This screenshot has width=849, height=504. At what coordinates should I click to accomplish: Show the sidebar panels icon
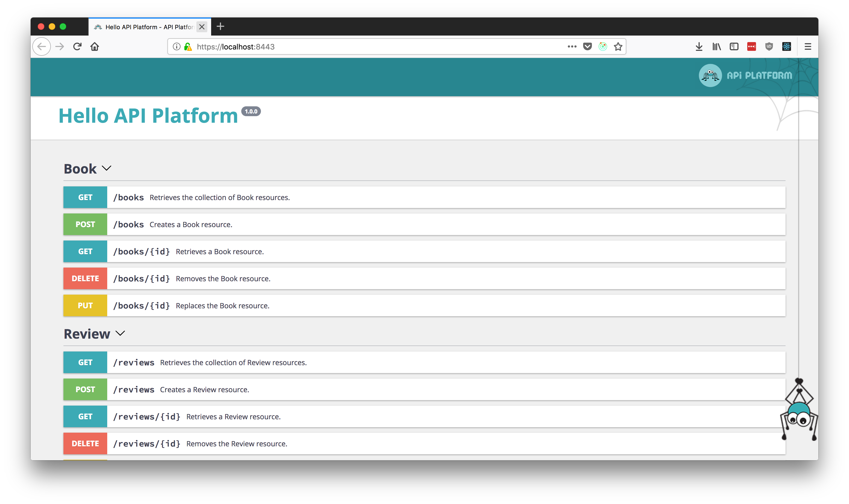(734, 46)
